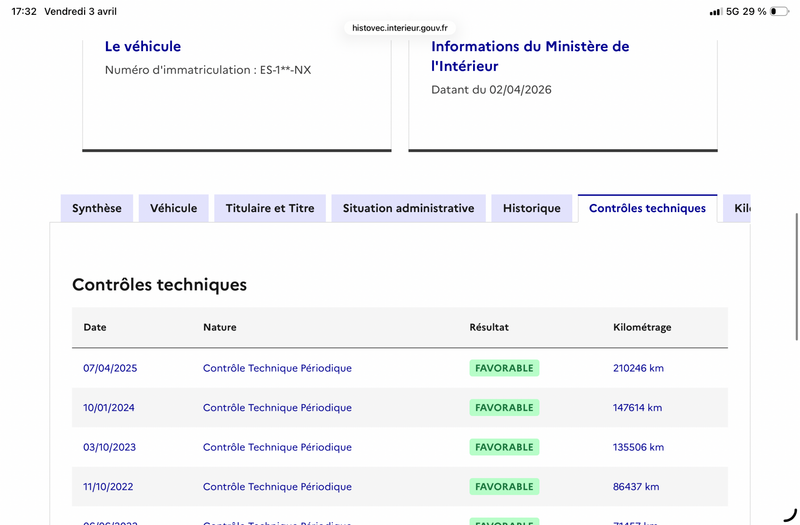This screenshot has height=525, width=800.
Task: Switch to the Véhicule tab
Action: point(173,208)
